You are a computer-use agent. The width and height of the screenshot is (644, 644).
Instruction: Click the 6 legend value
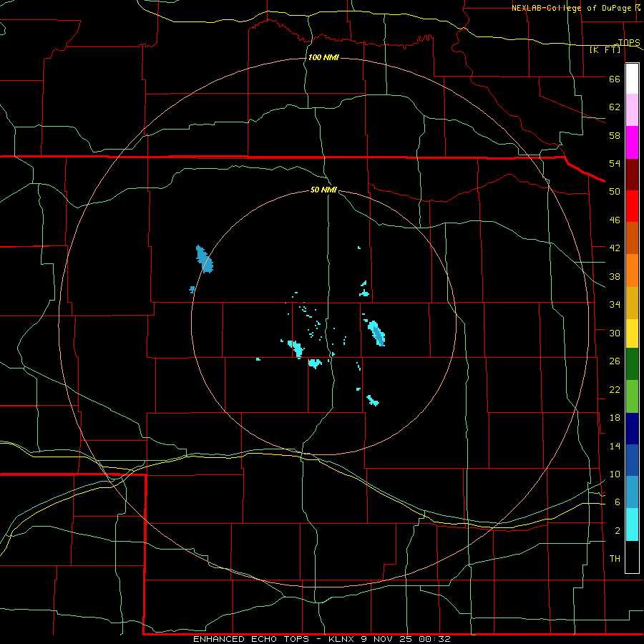tap(618, 502)
